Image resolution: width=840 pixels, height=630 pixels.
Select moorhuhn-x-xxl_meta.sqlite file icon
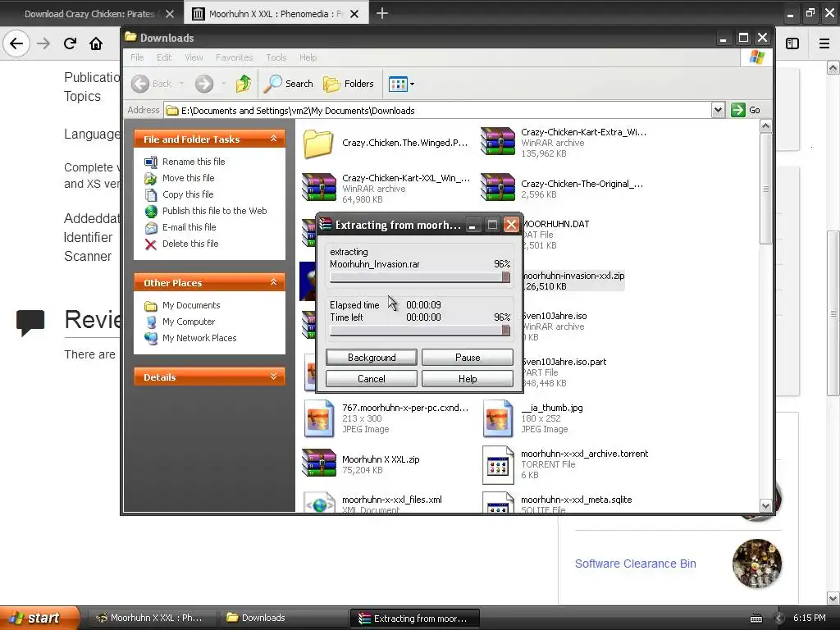498,503
